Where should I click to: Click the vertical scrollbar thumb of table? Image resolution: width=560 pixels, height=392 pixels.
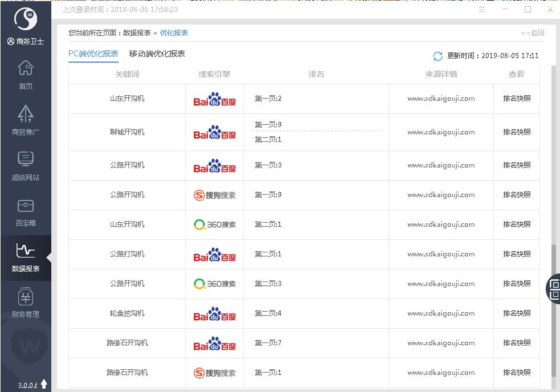pos(553,311)
